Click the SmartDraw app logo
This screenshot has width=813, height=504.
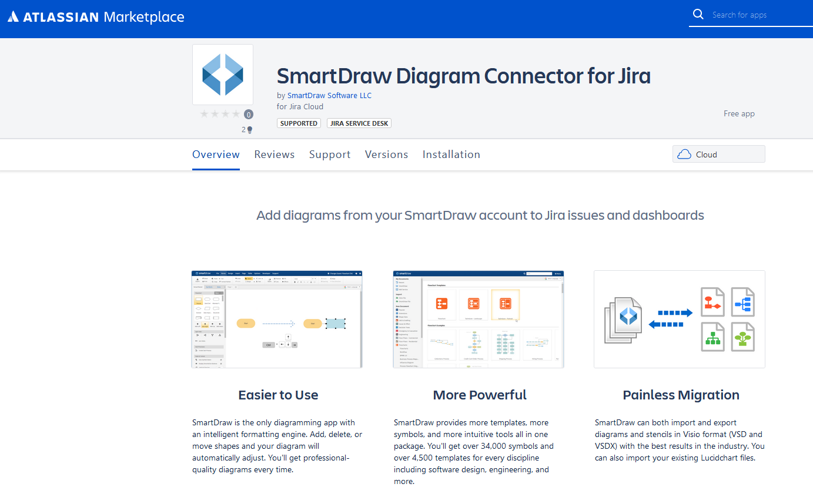[x=223, y=75]
